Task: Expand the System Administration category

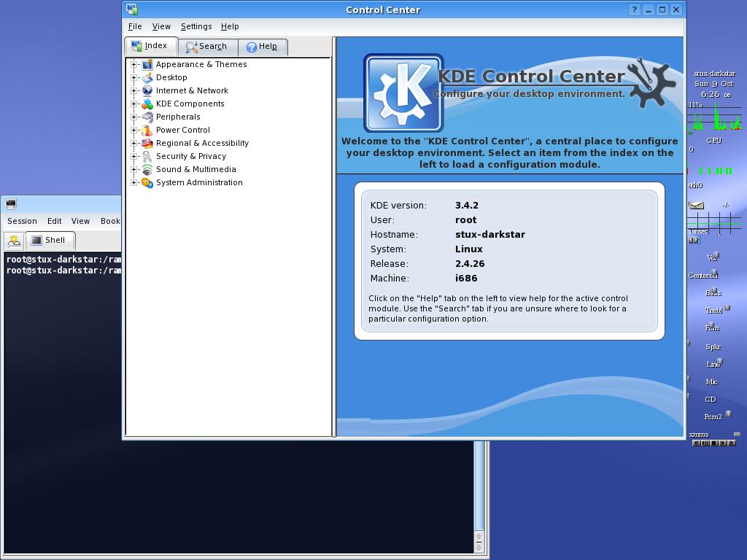Action: [x=134, y=182]
